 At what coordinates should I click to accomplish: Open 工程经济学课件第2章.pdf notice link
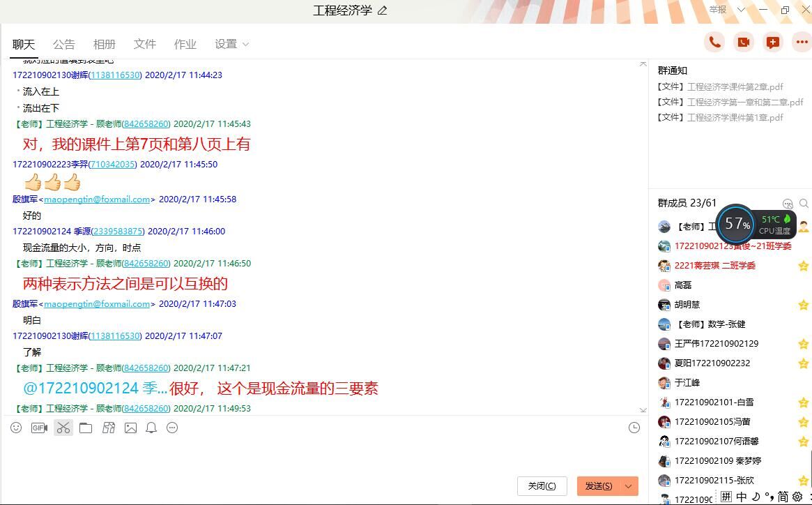pyautogui.click(x=735, y=87)
